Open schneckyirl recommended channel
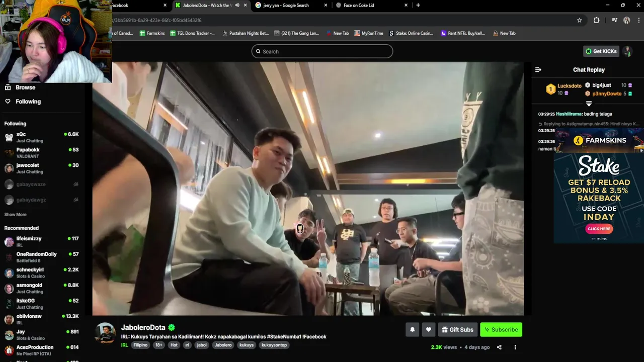 click(41, 273)
